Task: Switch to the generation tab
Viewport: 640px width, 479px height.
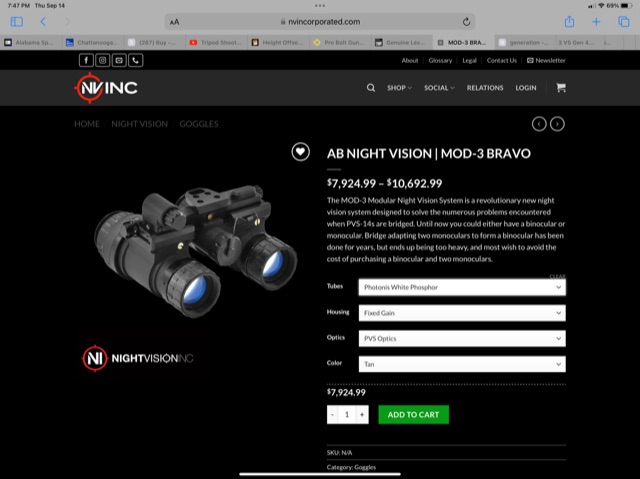Action: click(x=525, y=42)
